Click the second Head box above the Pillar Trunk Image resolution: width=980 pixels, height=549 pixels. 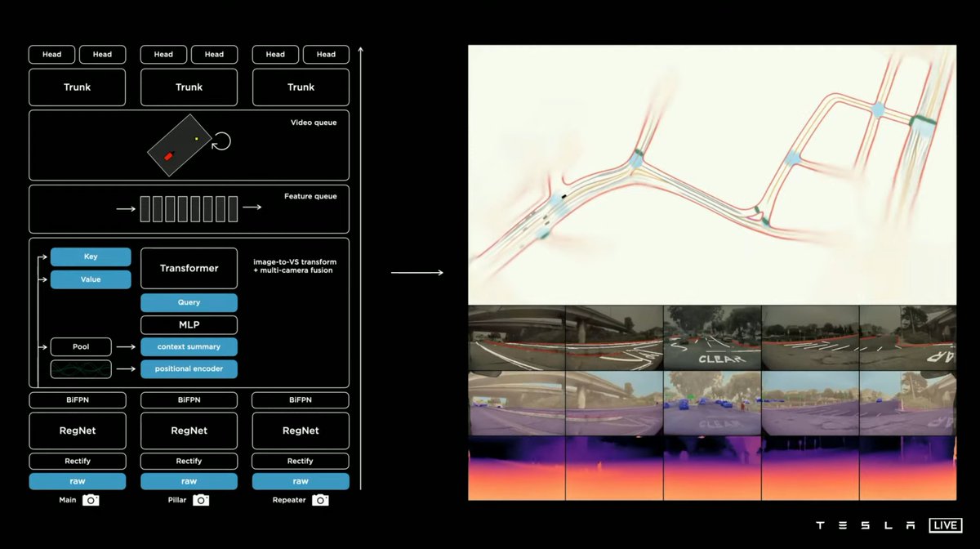tap(214, 55)
